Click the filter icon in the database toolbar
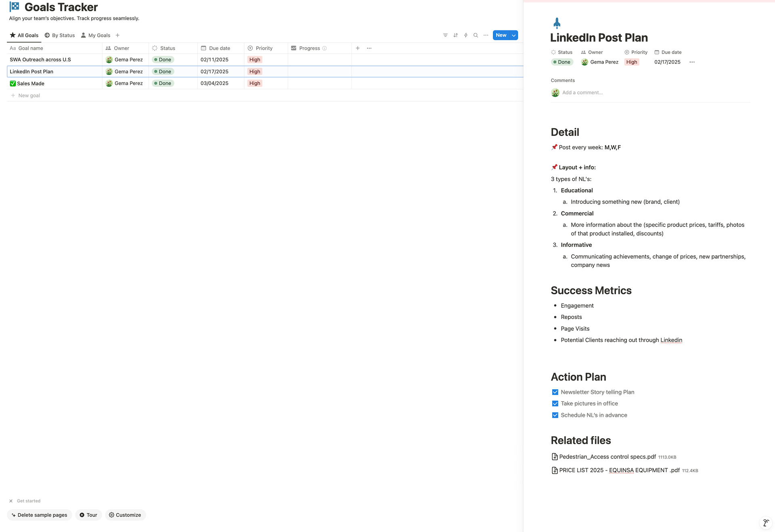Screen dimensions: 775x532 [445, 35]
